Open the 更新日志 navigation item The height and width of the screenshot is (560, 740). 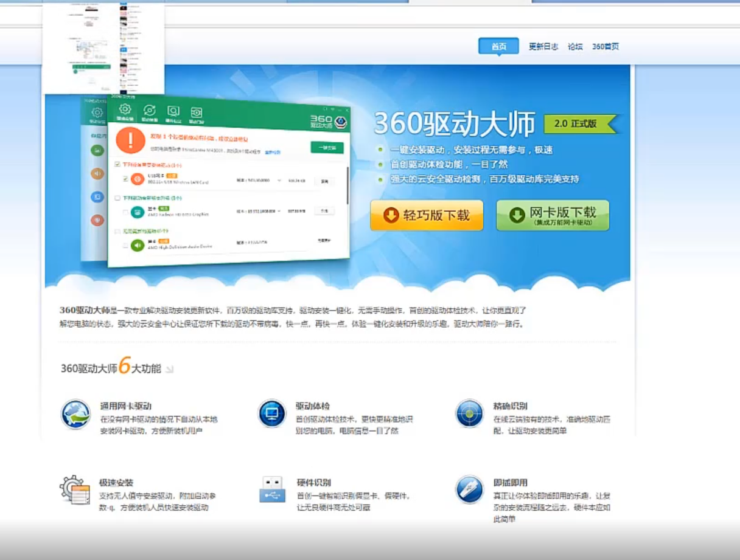(x=543, y=46)
